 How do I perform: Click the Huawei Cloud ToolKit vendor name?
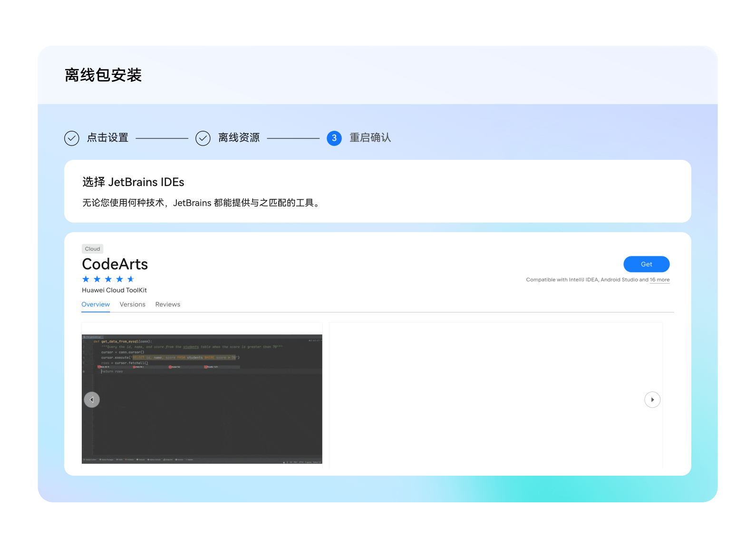[114, 290]
